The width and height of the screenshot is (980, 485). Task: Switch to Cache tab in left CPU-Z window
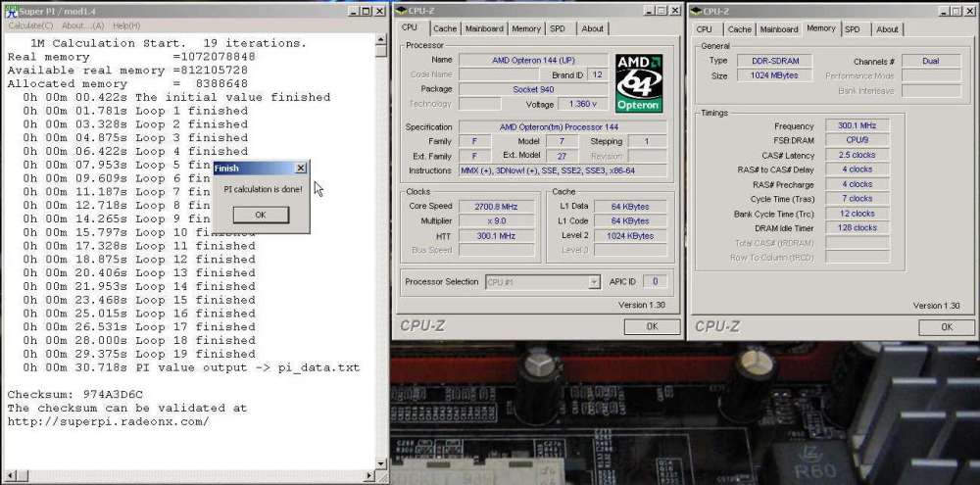pyautogui.click(x=445, y=28)
